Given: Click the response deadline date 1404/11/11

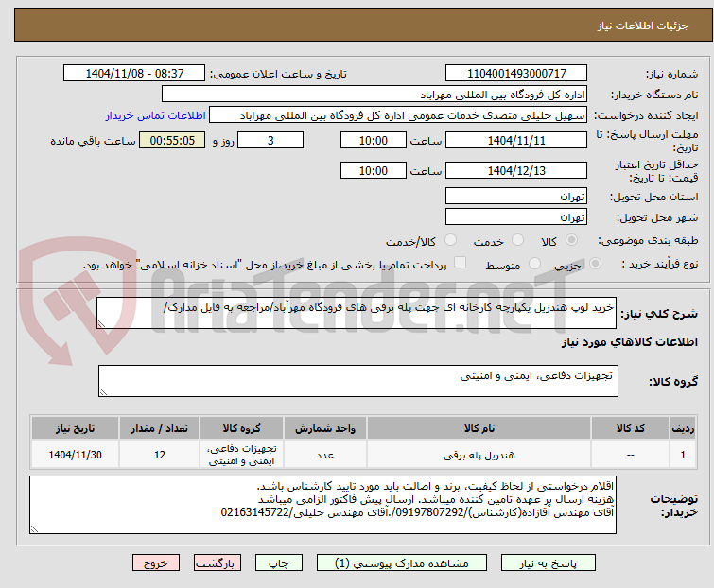Looking at the screenshot, I should point(516,140).
